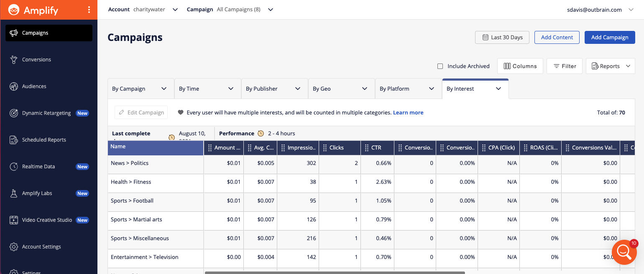This screenshot has width=644, height=274.
Task: Click the Conversions funnel icon in sidebar
Action: pyautogui.click(x=14, y=60)
